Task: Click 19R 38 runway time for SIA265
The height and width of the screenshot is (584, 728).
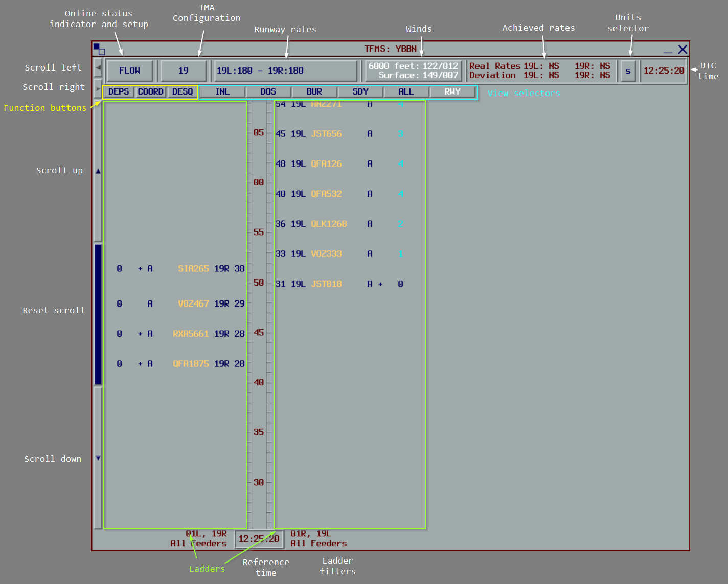Action: click(229, 269)
